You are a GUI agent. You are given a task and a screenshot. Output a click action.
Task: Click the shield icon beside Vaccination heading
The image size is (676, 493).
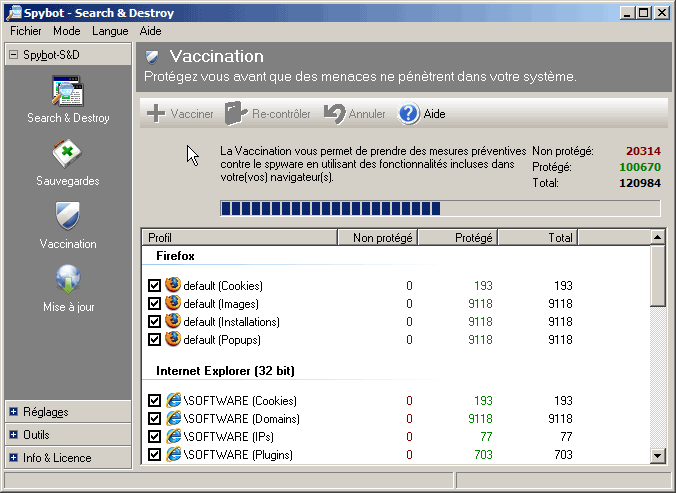(152, 56)
